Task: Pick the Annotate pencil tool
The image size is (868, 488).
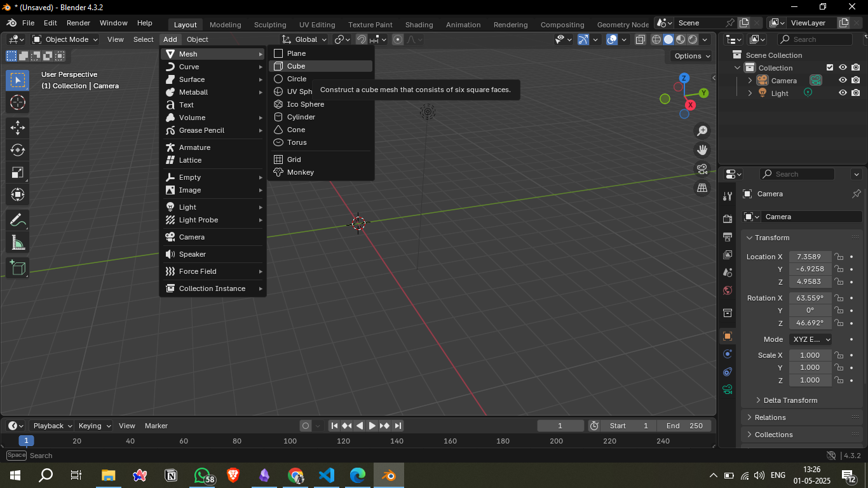Action: 17,220
